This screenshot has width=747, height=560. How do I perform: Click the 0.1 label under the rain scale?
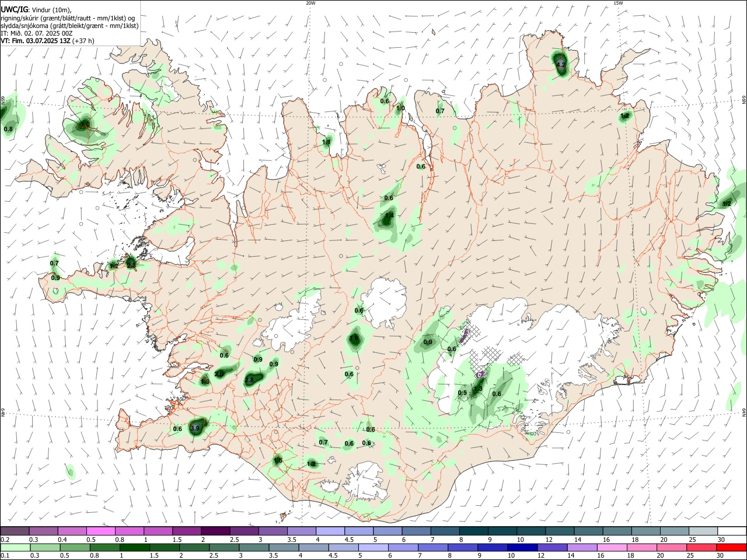click(5, 556)
